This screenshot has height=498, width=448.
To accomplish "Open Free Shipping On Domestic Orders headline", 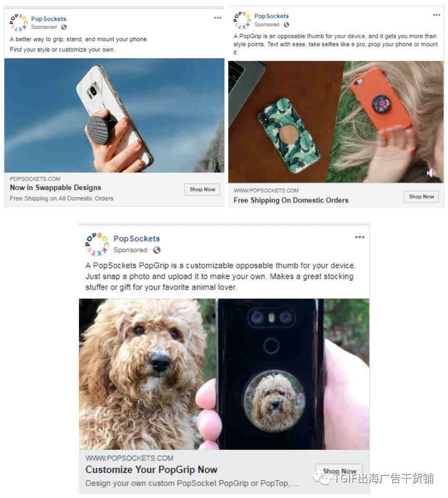I will (291, 201).
